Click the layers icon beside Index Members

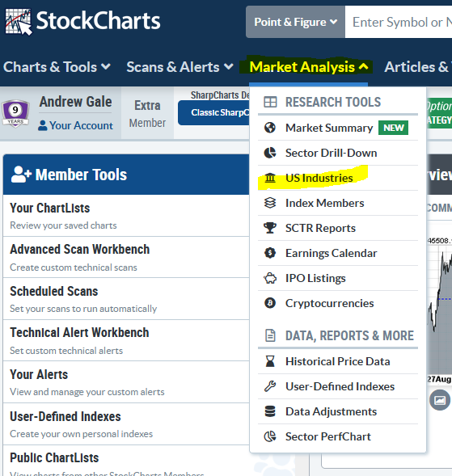tap(270, 203)
